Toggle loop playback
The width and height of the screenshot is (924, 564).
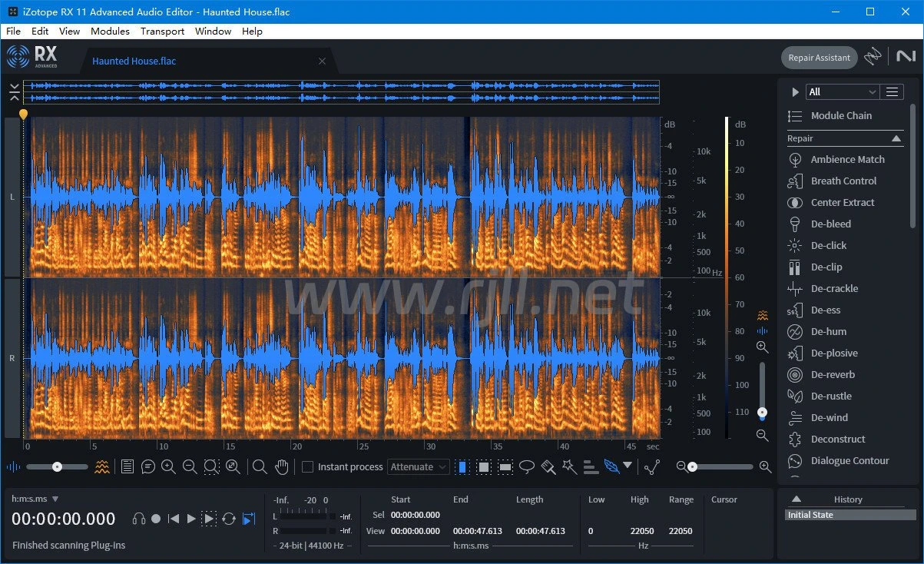pos(228,519)
